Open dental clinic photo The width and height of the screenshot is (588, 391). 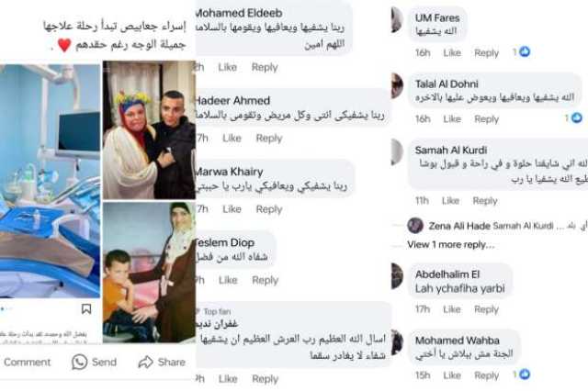tap(50, 181)
